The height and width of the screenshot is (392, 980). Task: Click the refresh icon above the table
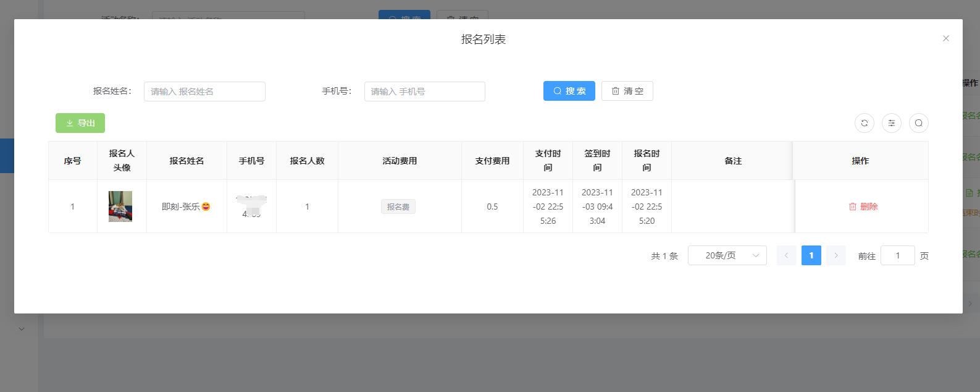tap(864, 123)
